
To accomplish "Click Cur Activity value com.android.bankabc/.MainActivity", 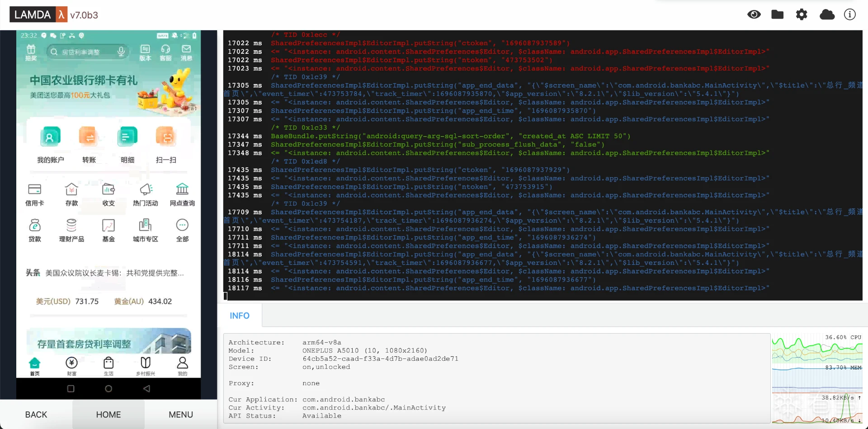I will pyautogui.click(x=374, y=408).
